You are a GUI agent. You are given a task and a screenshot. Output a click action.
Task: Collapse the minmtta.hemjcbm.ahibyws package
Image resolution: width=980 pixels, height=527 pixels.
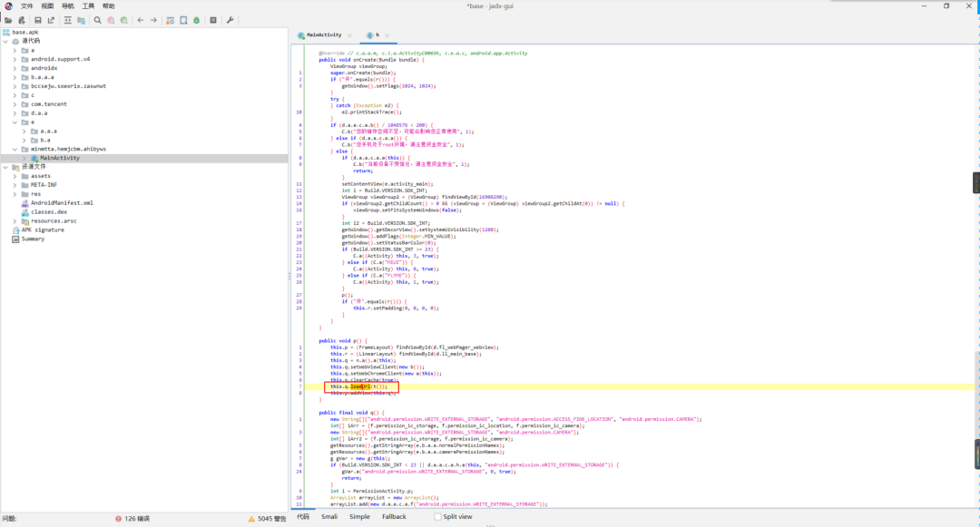15,150
